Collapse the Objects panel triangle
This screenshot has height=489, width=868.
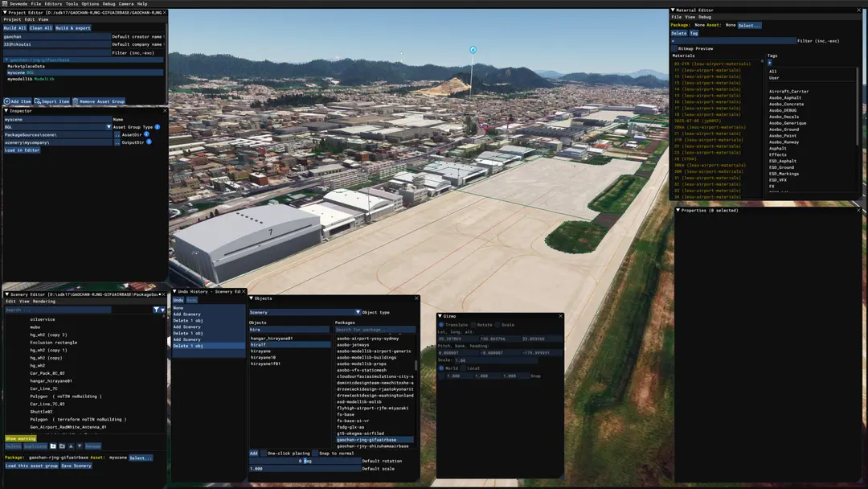tap(251, 298)
